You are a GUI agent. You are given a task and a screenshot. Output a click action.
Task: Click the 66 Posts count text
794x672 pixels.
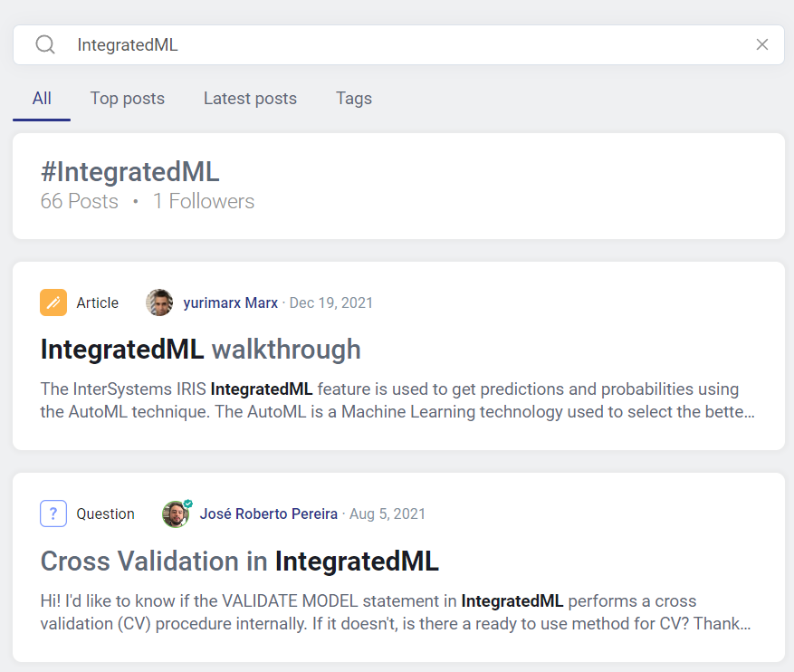79,201
